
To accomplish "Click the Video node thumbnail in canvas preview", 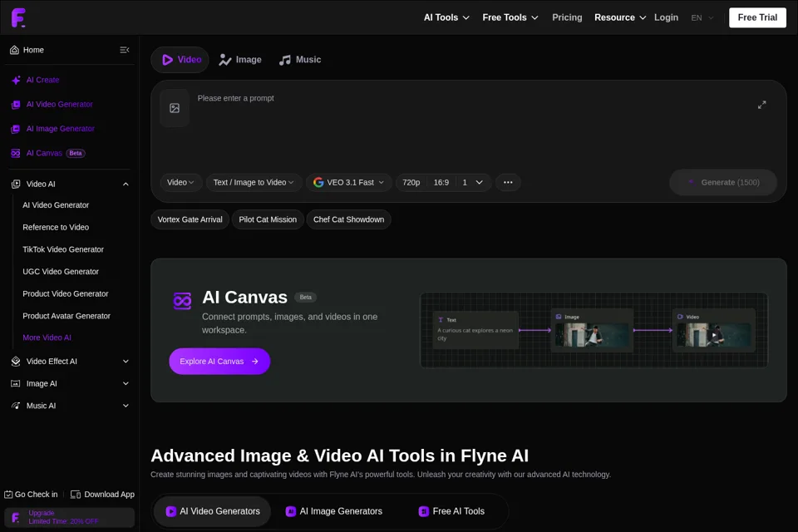I will [714, 335].
